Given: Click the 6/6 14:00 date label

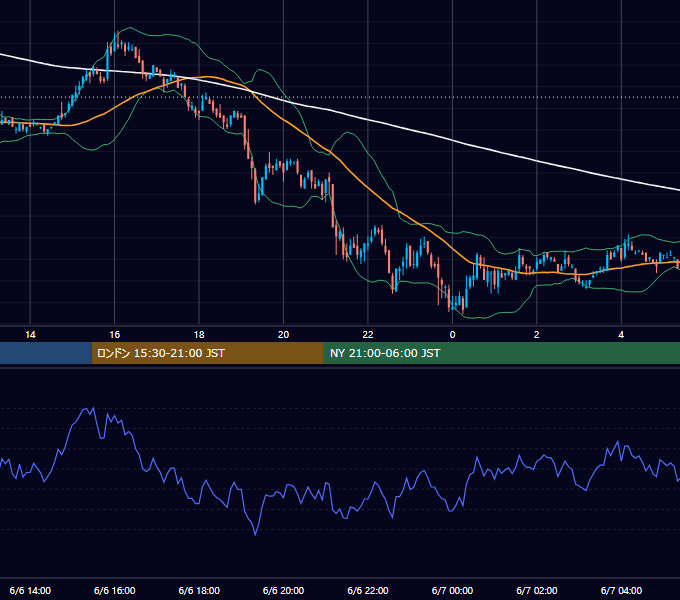Looking at the screenshot, I should click(x=30, y=590).
